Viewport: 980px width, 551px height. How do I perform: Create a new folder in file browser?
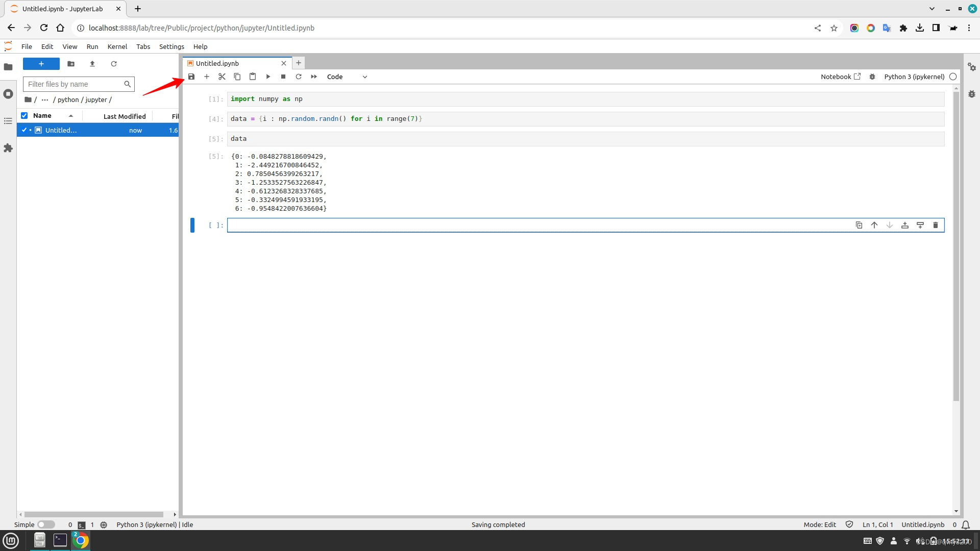click(x=71, y=64)
